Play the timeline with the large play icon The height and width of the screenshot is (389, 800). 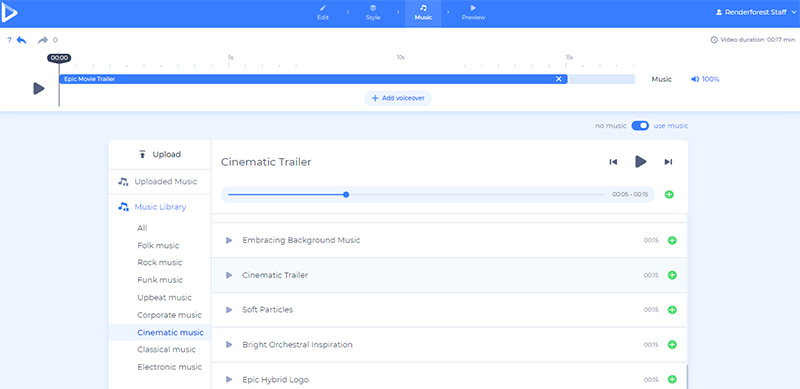tap(39, 88)
